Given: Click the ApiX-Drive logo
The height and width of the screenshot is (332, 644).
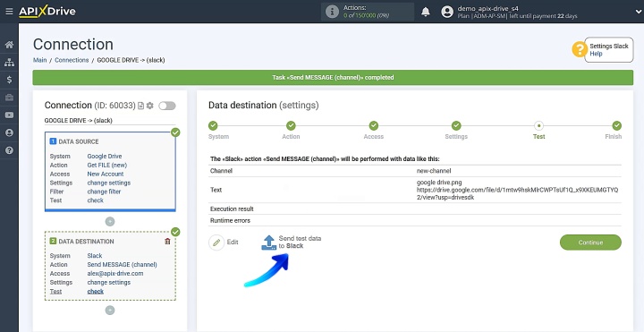Looking at the screenshot, I should [47, 12].
